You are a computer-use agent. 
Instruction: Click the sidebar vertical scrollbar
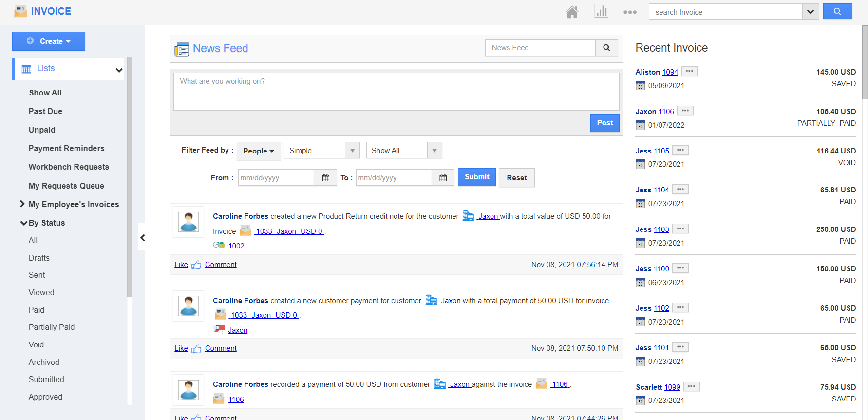pyautogui.click(x=130, y=177)
